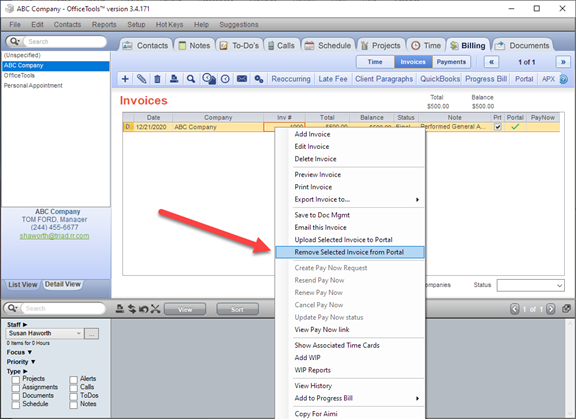Click the top contact Search field

pos(64,41)
